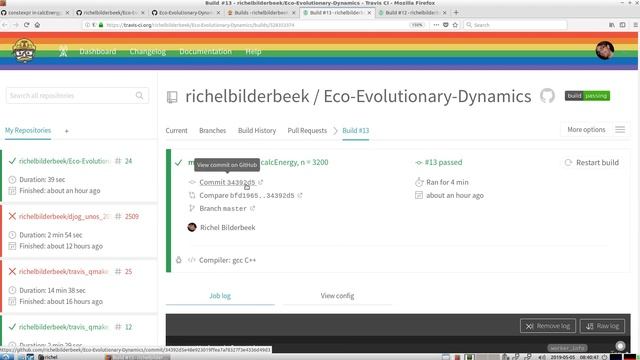Click the Remove log button
Screen dimensions: 640x360
click(x=548, y=326)
